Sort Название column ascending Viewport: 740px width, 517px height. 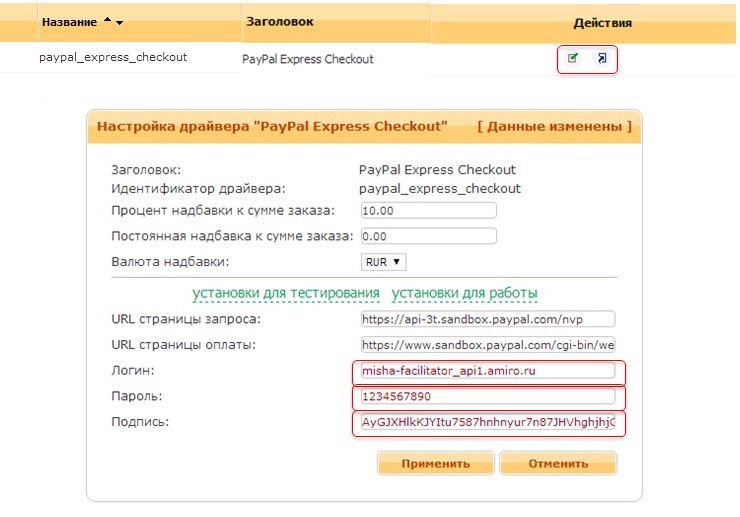(x=108, y=21)
